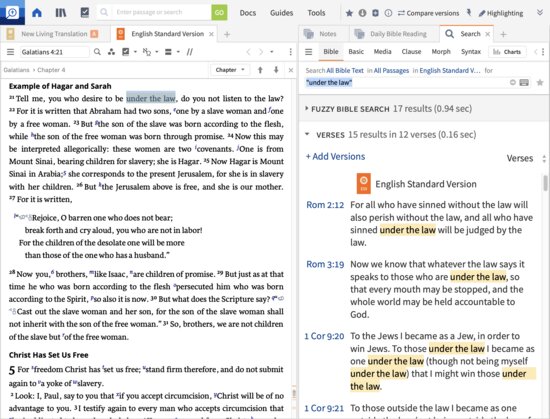This screenshot has height=419, width=550.
Task: Go forward with the right history arrow
Action: pyautogui.click(x=261, y=52)
